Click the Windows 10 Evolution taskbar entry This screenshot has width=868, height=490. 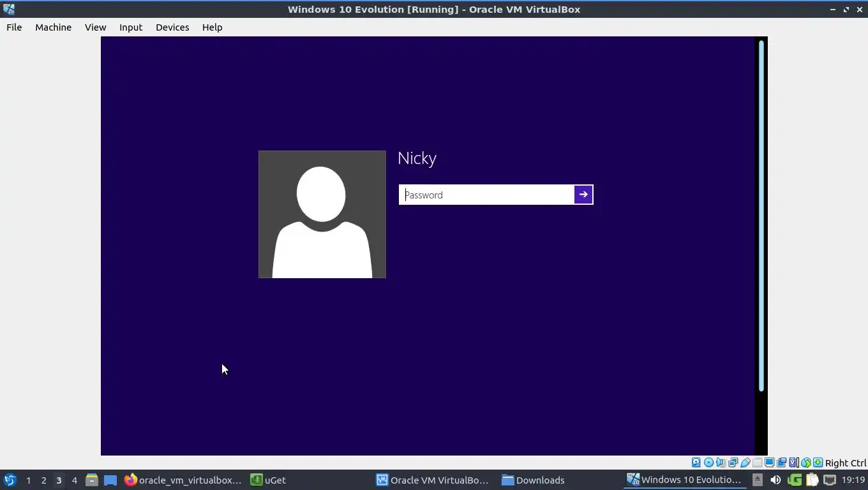(x=684, y=480)
